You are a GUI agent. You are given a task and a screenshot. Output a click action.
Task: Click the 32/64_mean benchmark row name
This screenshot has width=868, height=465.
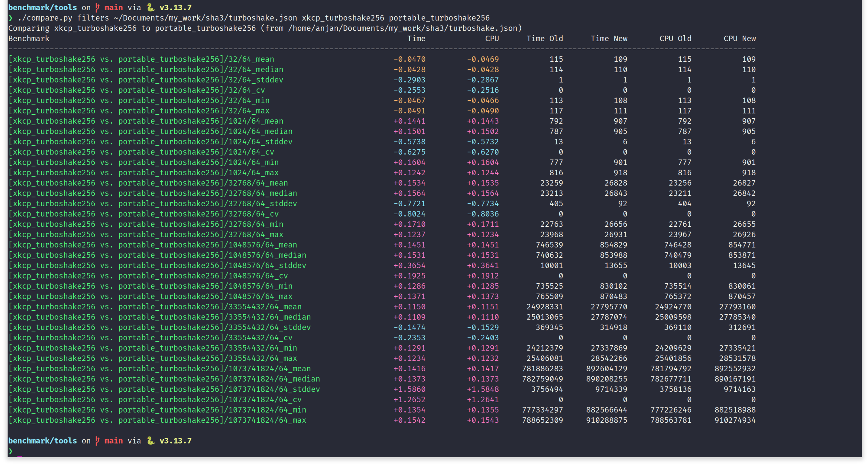pyautogui.click(x=141, y=59)
